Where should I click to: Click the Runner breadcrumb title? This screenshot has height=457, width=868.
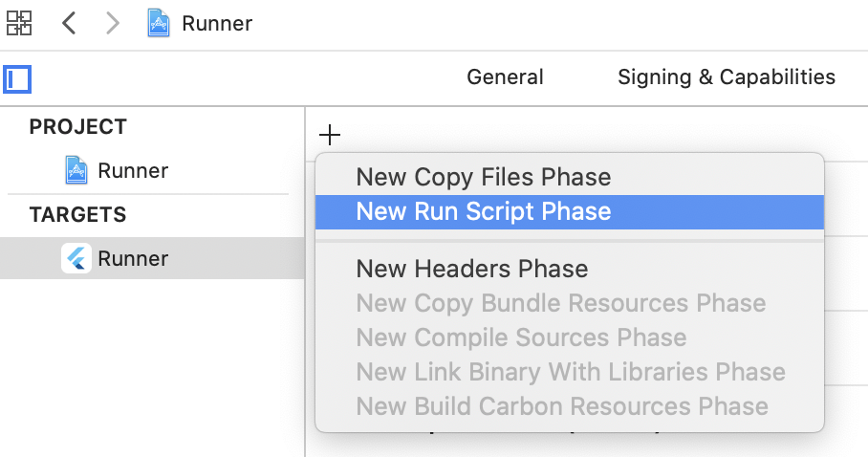tap(217, 23)
